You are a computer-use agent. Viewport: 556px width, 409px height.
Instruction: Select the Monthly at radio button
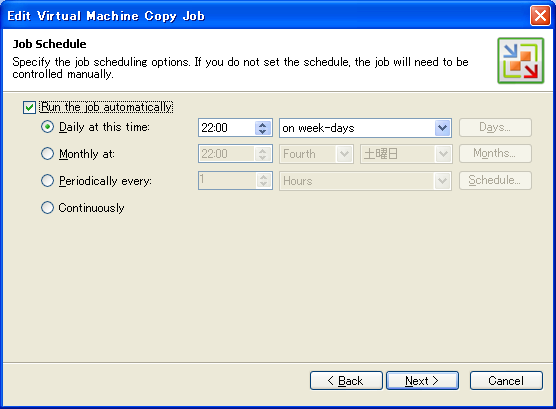47,154
